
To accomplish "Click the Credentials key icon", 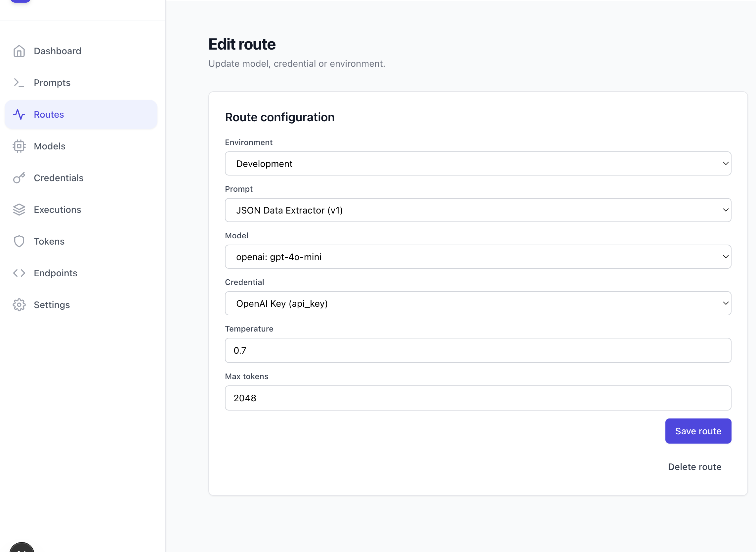I will tap(19, 178).
